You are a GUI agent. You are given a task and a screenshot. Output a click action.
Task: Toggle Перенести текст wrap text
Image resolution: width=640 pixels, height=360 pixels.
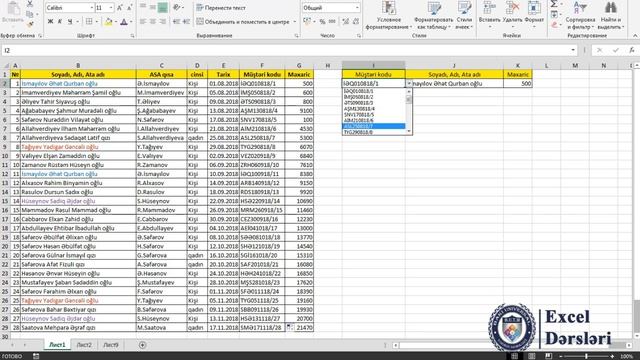click(221, 7)
